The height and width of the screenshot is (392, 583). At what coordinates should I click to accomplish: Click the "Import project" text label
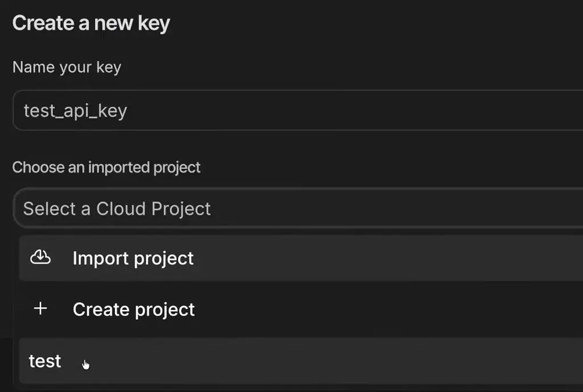coord(133,258)
